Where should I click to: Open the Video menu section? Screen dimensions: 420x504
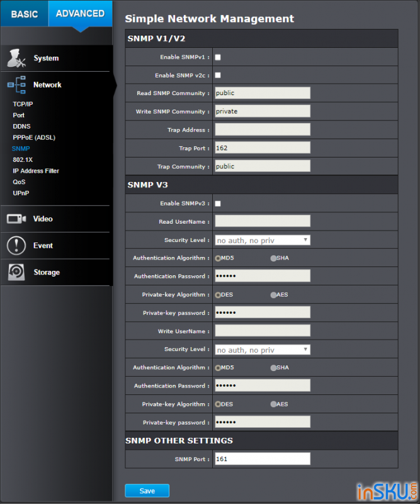click(57, 219)
